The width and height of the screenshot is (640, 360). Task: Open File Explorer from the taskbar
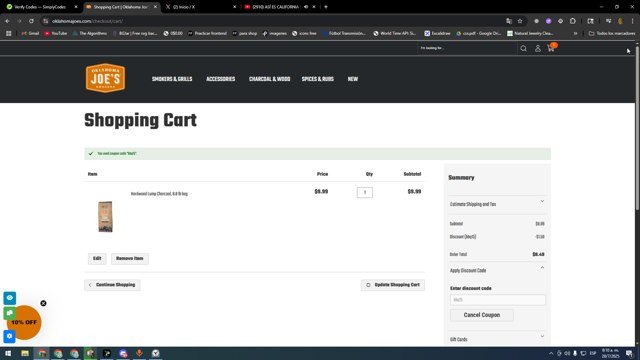pos(25,353)
